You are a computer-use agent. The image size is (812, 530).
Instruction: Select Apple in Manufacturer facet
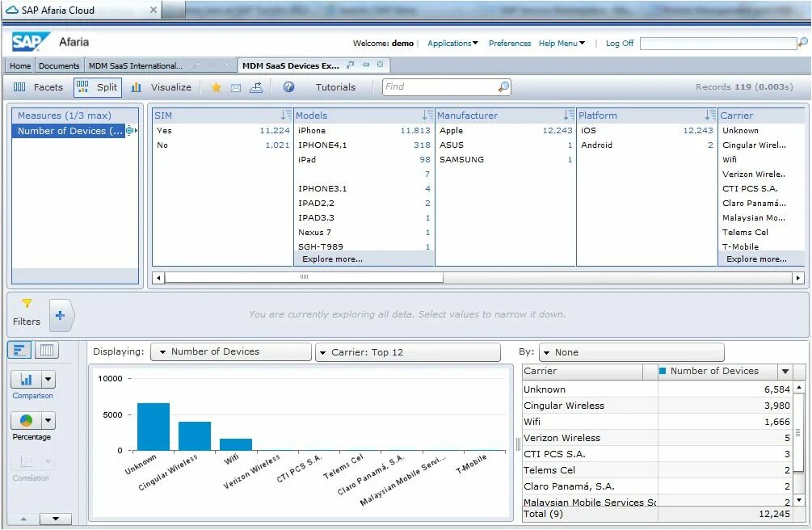506,131
